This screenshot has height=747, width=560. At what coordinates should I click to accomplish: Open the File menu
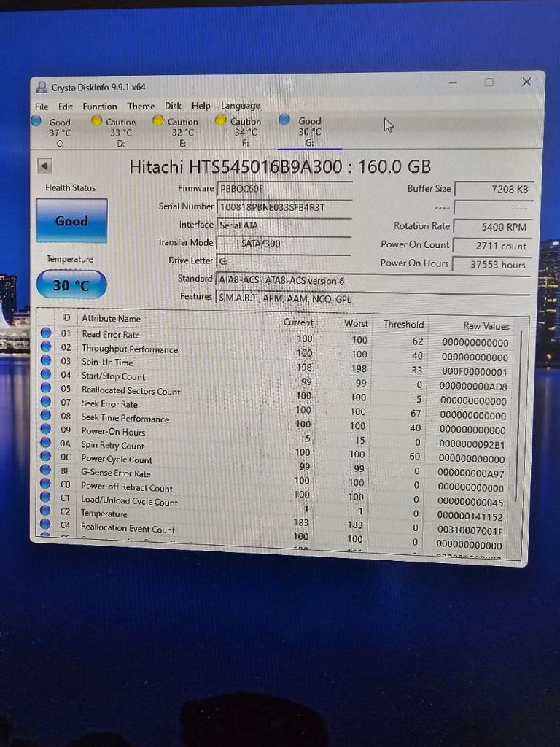tap(42, 107)
